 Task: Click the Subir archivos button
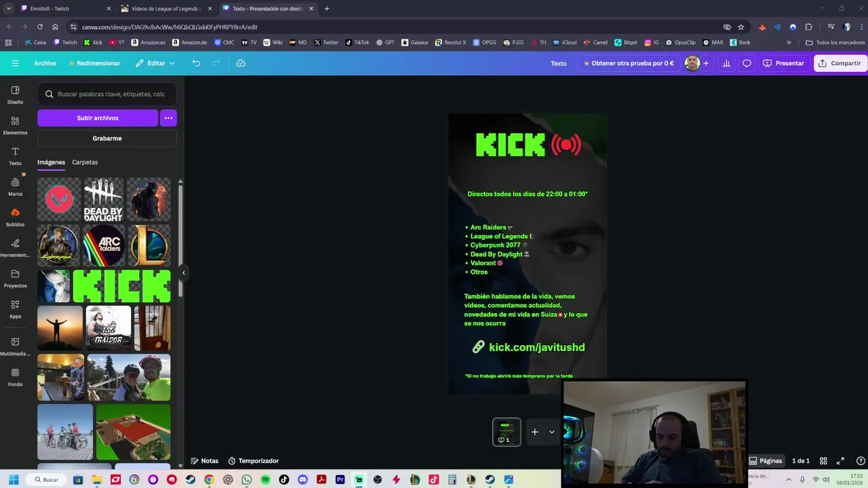[x=98, y=118]
